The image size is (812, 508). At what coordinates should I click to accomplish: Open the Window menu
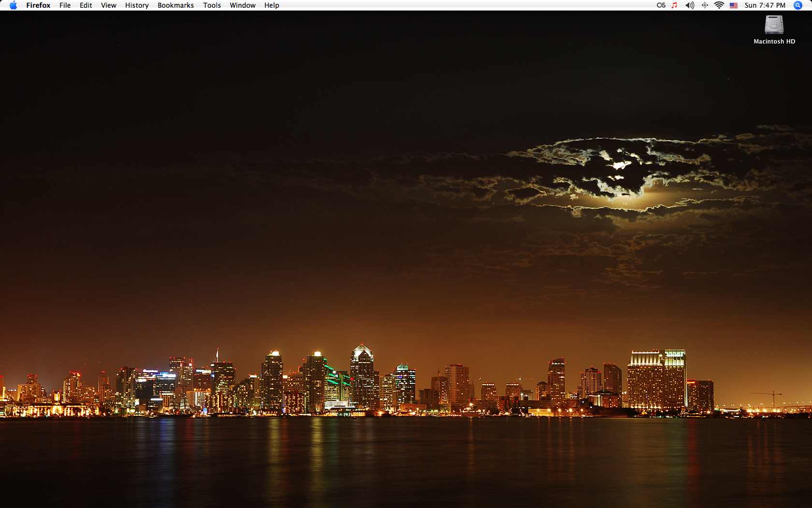242,5
